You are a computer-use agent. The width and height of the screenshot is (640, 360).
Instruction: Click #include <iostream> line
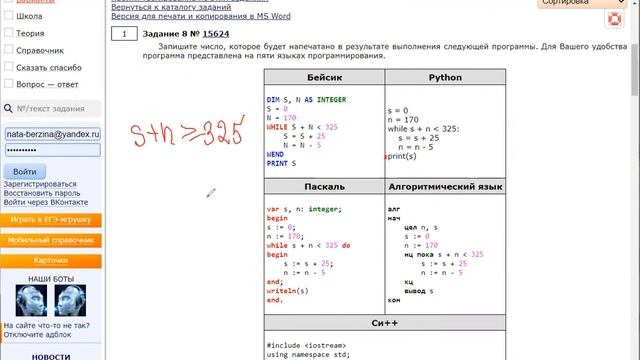pos(306,345)
